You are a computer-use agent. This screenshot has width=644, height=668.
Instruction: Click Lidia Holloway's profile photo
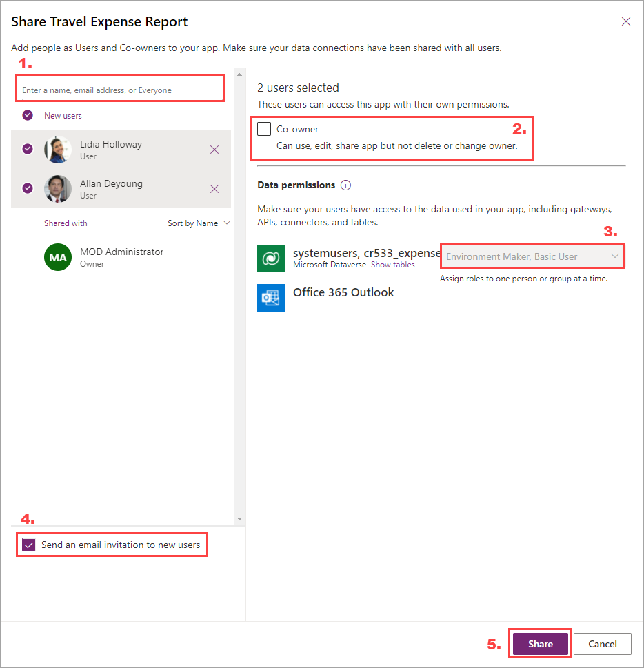(x=58, y=150)
